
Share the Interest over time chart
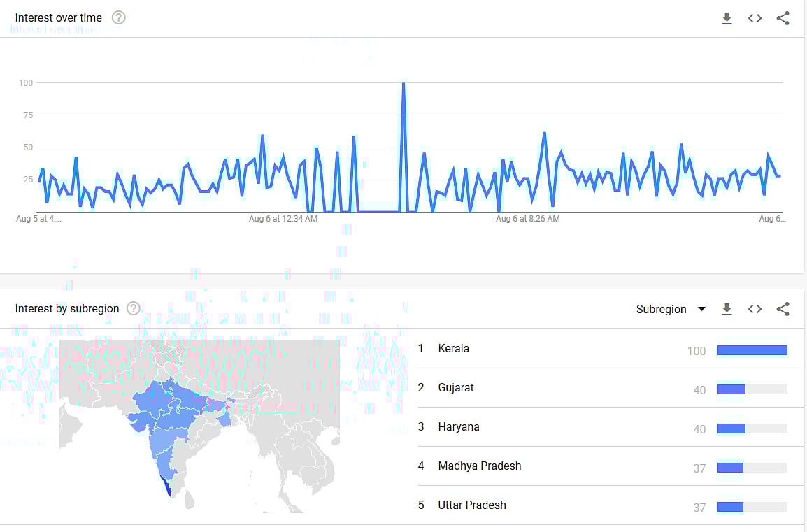point(783,19)
